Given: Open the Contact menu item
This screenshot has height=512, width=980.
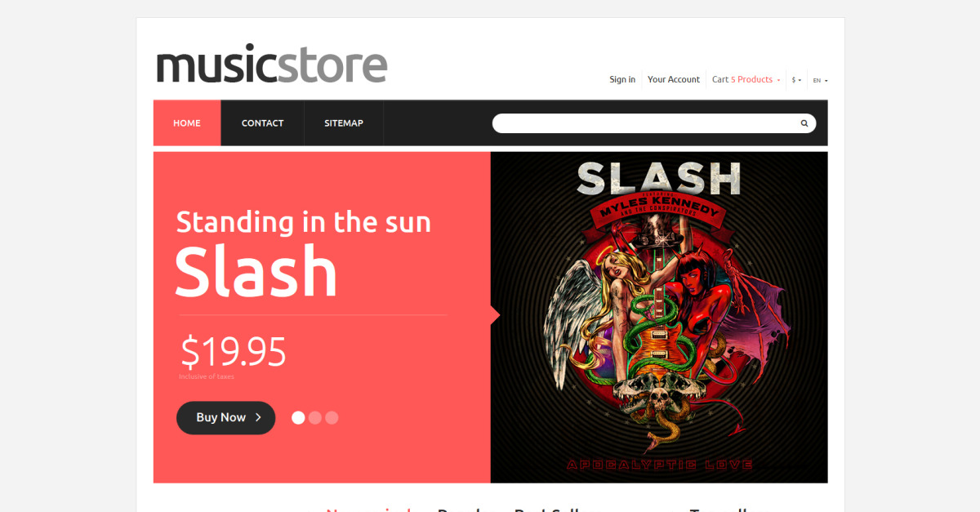Looking at the screenshot, I should pyautogui.click(x=262, y=123).
